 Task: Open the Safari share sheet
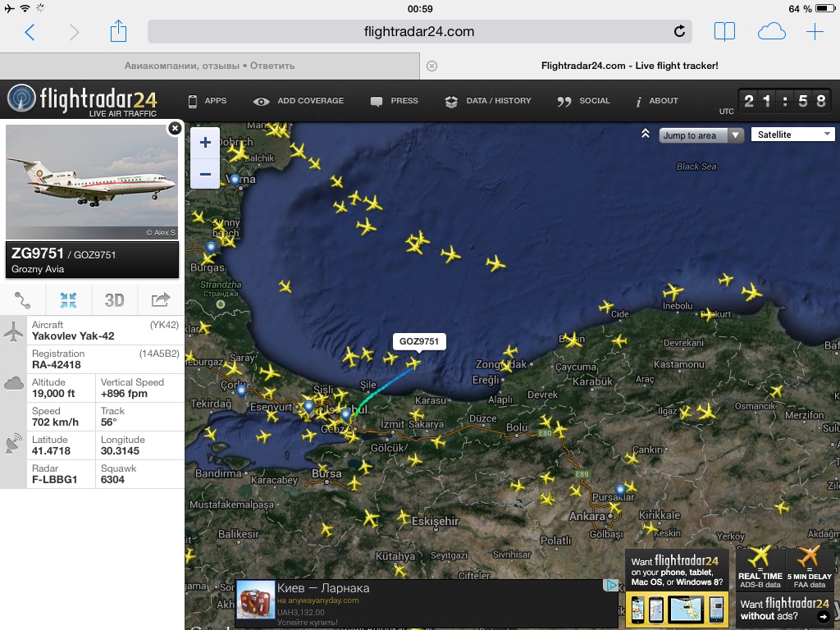[x=118, y=31]
